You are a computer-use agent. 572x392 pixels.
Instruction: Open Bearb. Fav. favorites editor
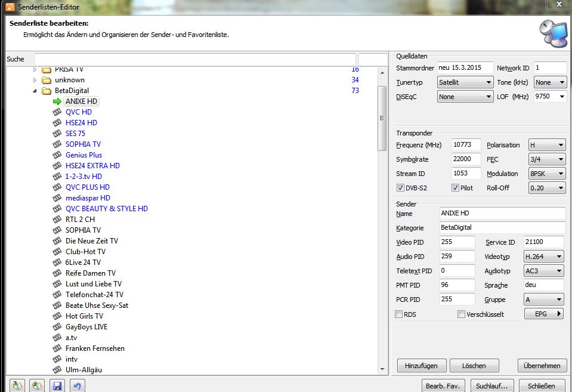pyautogui.click(x=443, y=386)
